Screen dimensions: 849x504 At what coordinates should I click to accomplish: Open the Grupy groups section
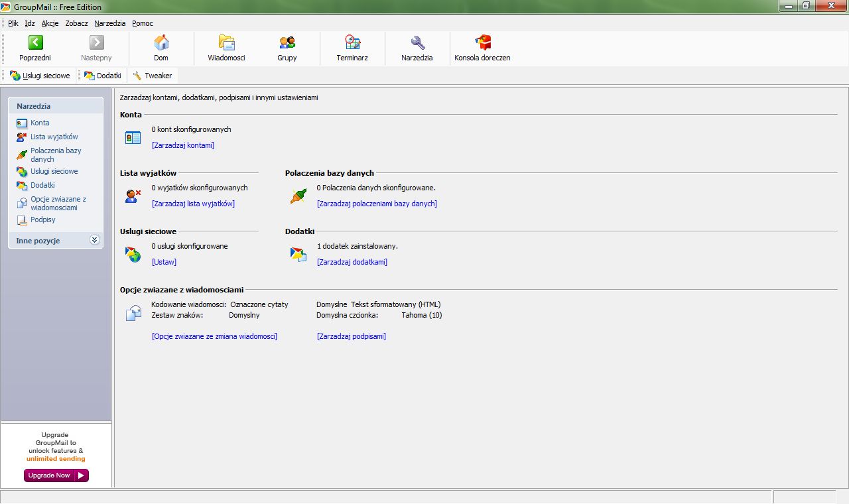(287, 49)
